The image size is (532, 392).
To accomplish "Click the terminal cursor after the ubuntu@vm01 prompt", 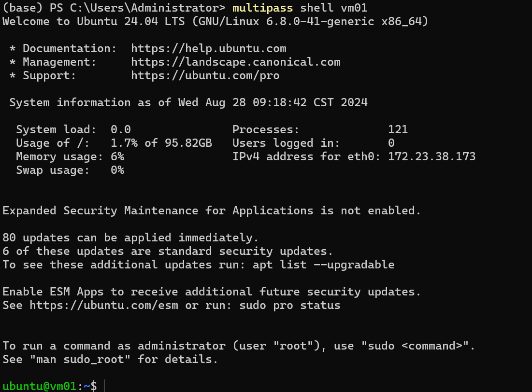I will [x=104, y=386].
